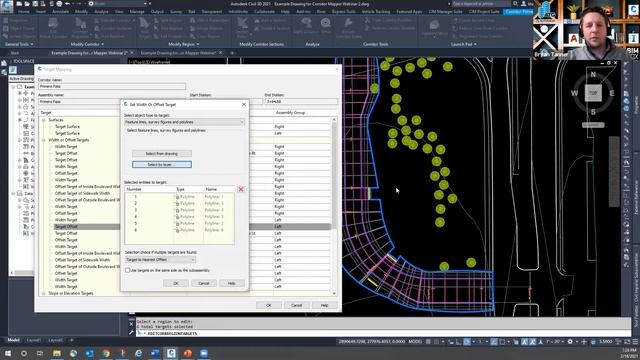640x360 pixels.
Task: Click Cancel in the Target Mapping dialog
Action: tap(296, 305)
